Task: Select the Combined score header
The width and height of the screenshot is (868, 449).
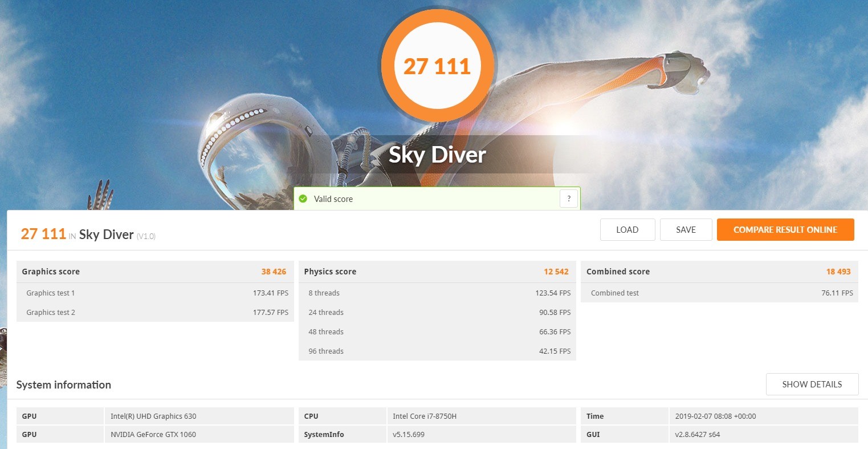Action: pos(719,272)
